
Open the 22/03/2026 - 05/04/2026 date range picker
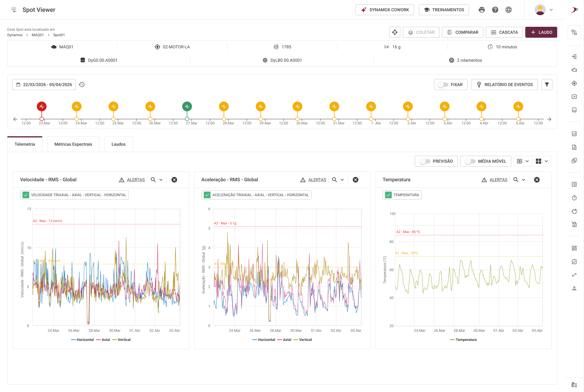pyautogui.click(x=44, y=85)
